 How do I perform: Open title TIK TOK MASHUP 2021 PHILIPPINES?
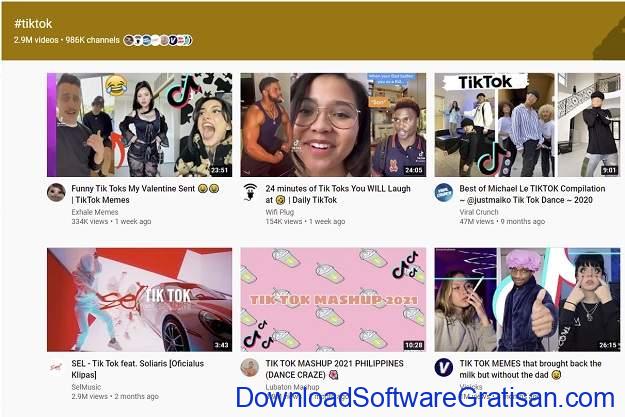[334, 369]
